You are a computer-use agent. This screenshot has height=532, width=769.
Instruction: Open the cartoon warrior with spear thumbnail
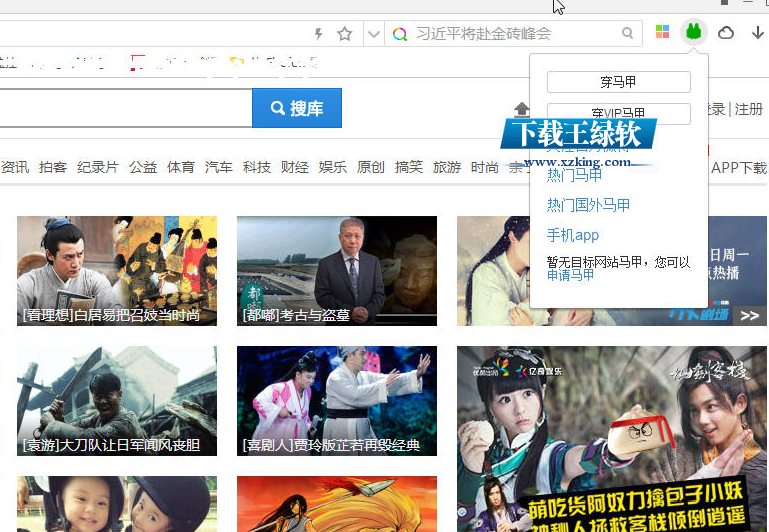coord(337,504)
